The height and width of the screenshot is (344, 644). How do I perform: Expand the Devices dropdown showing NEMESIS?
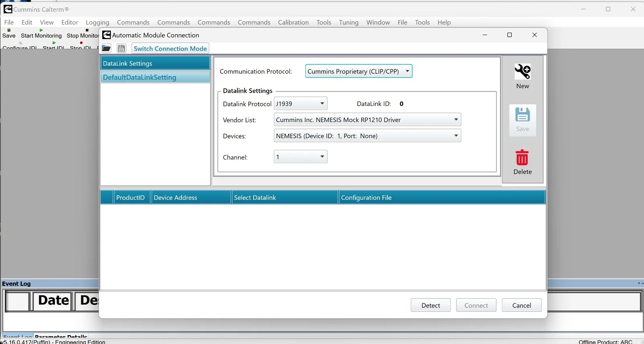tap(367, 136)
